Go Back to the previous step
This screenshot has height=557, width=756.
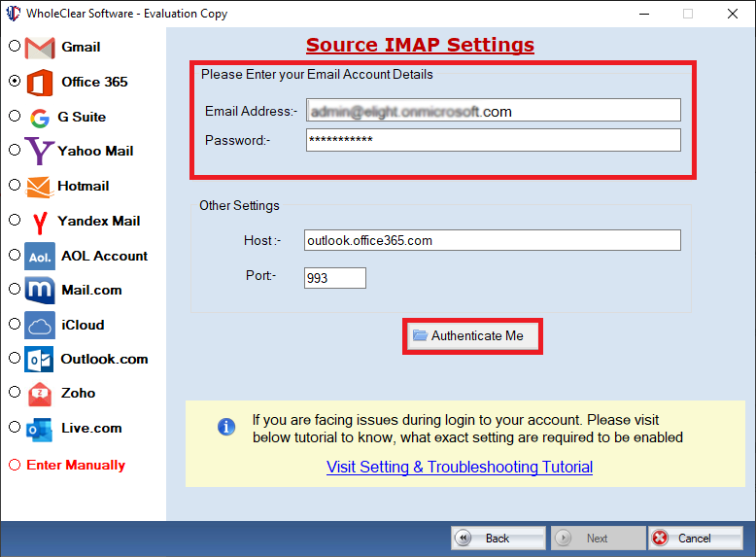pyautogui.click(x=498, y=538)
